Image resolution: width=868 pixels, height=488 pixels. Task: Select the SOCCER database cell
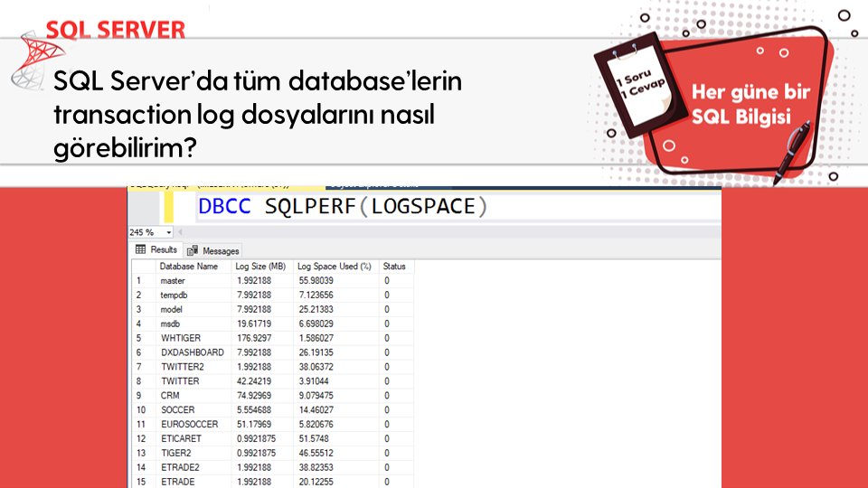(193, 410)
